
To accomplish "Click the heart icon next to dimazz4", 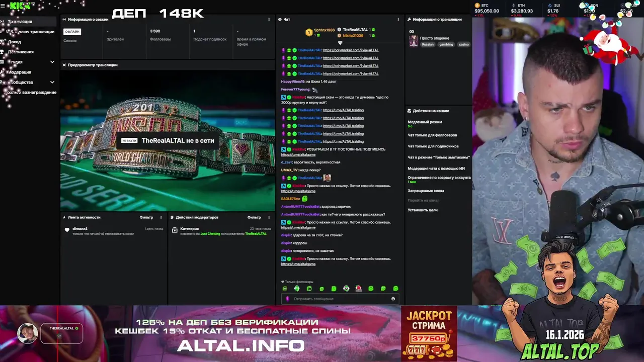I will 67,230.
